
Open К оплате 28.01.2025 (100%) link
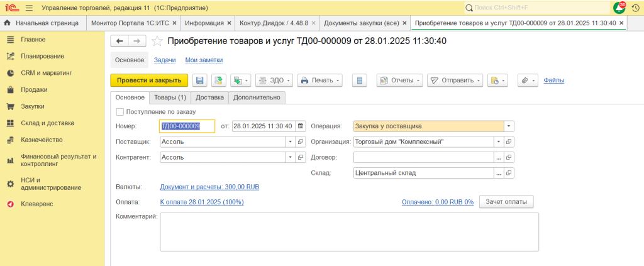[202, 202]
